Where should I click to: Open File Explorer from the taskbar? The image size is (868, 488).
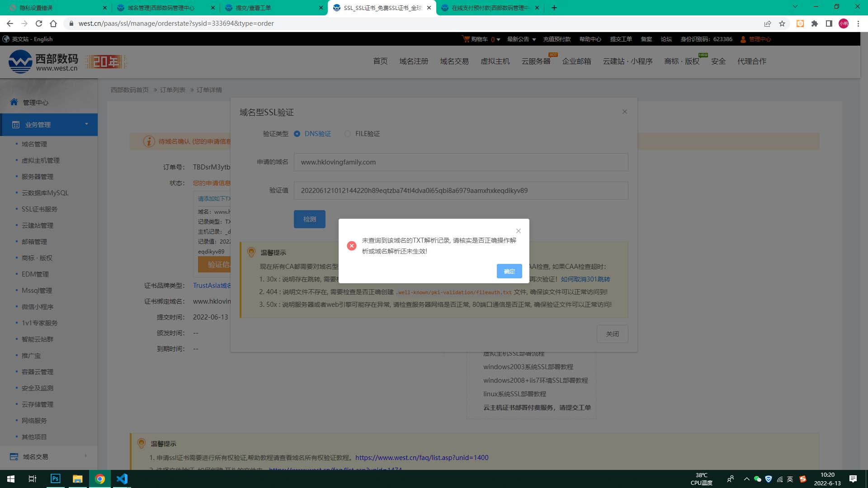coord(78,479)
